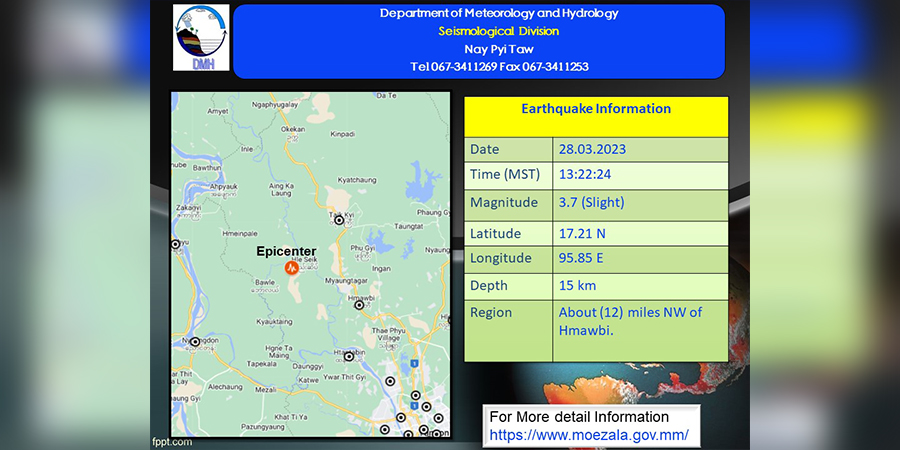
Task: Click the Hmawbi station marker on map
Action: click(359, 305)
